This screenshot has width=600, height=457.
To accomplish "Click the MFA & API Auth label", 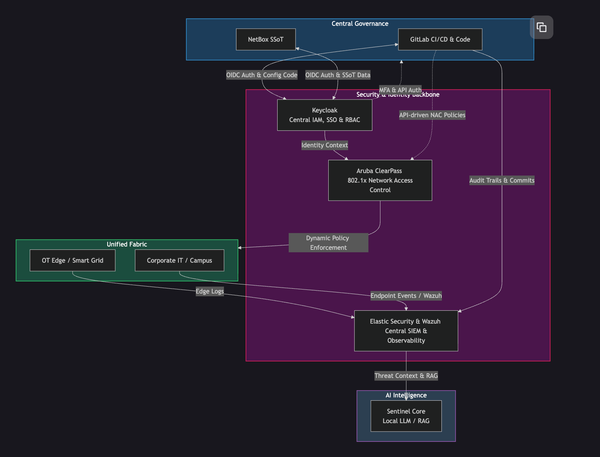I will tap(400, 90).
